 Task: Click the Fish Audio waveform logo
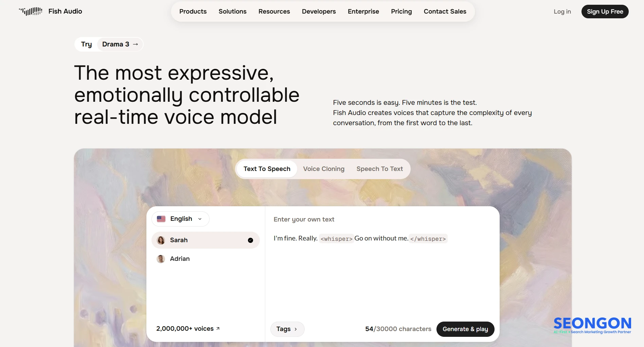31,12
